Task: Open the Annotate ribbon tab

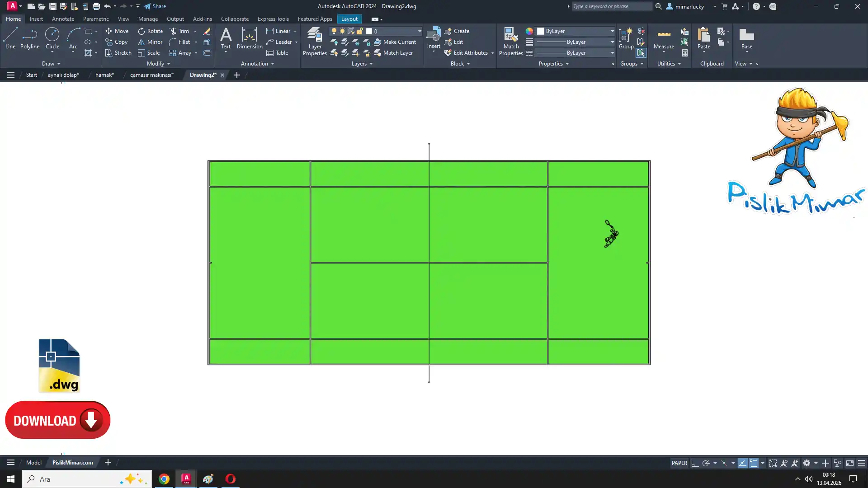Action: [x=63, y=19]
